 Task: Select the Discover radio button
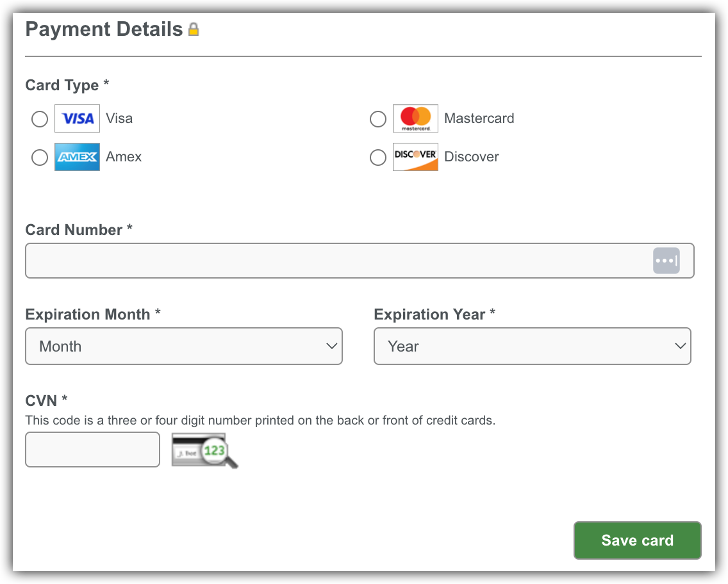click(377, 157)
